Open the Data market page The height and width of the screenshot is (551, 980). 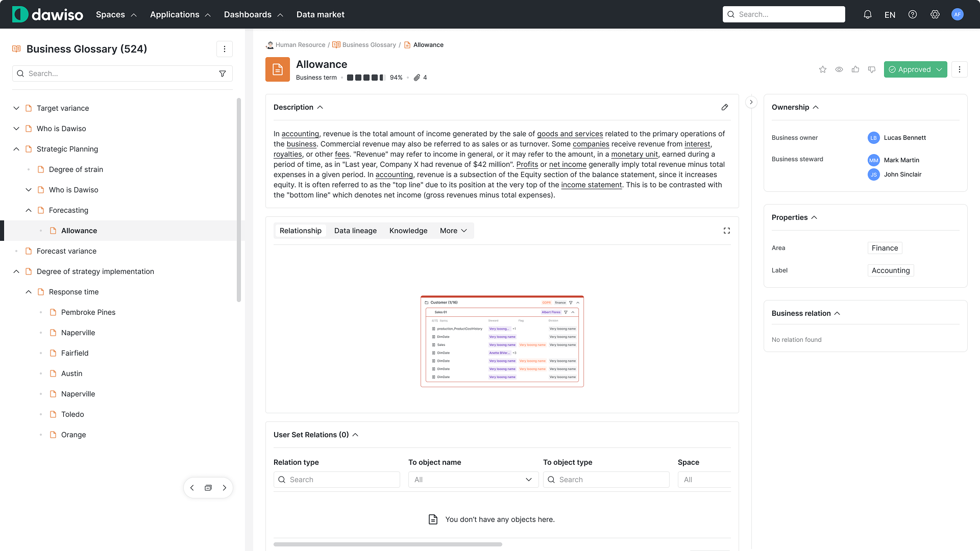(x=320, y=14)
